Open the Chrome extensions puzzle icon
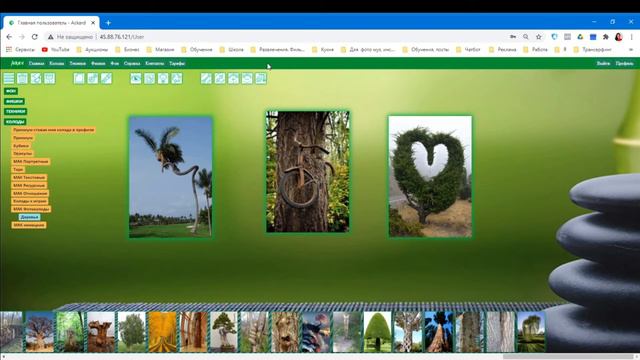This screenshot has width=640, height=360. 606,37
